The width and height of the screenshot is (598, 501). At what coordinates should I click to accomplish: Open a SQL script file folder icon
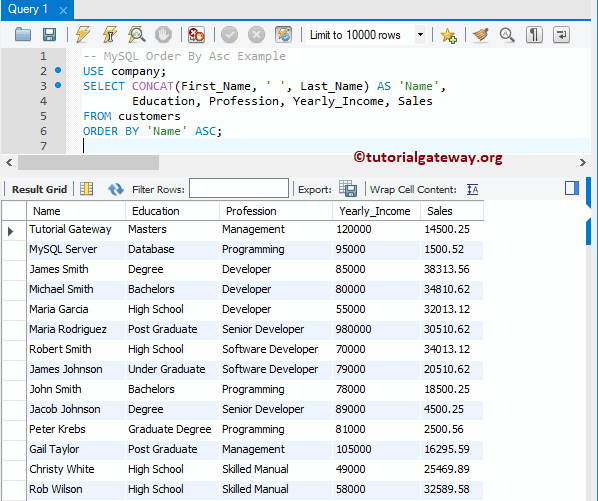coord(23,35)
